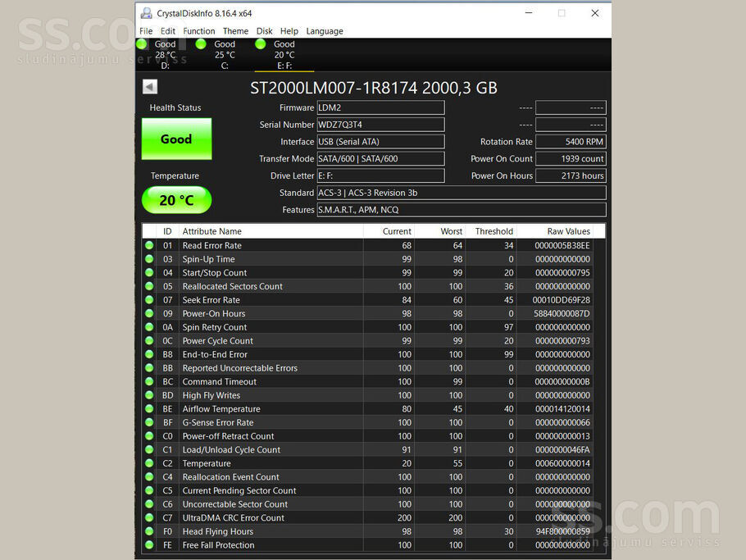Viewport: 746px width, 560px height.
Task: Click the ID column header
Action: (167, 231)
